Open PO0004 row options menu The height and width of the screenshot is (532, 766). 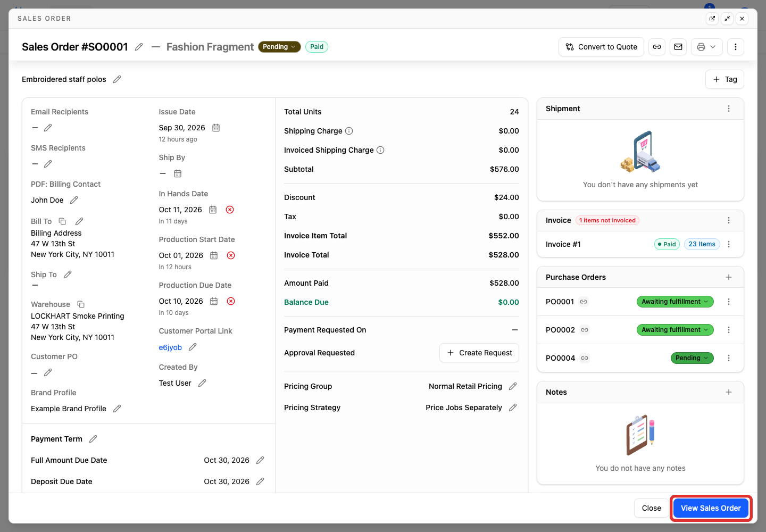click(x=729, y=358)
